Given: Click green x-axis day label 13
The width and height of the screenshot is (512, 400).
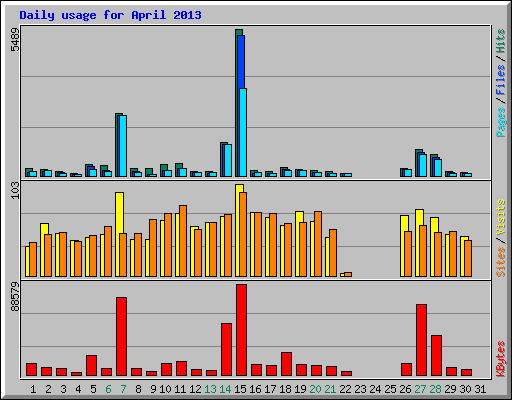Looking at the screenshot, I should pyautogui.click(x=210, y=389).
